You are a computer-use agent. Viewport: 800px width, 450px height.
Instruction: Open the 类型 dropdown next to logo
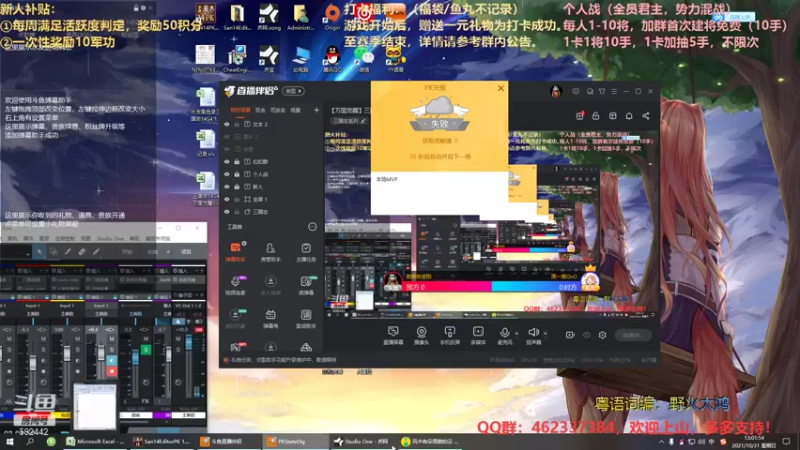[293, 91]
